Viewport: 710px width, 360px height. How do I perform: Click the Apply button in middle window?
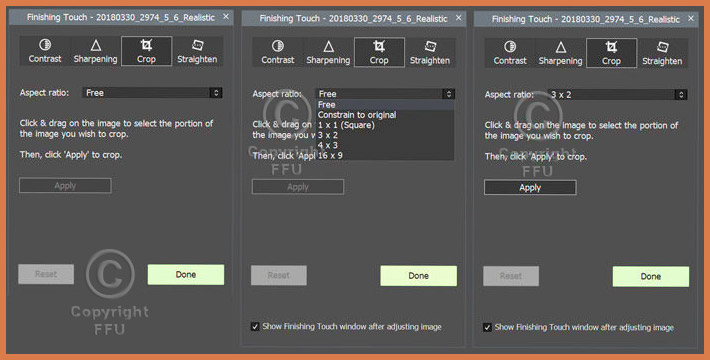point(298,187)
